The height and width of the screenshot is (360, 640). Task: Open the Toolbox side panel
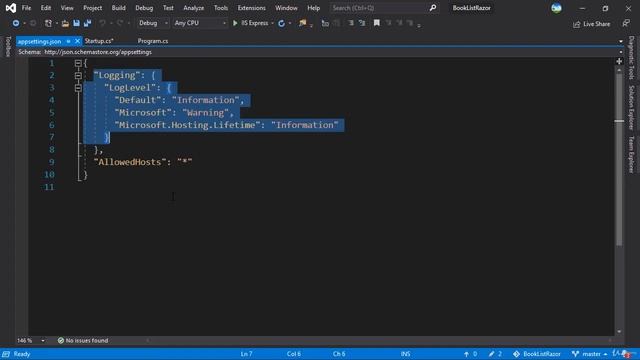pos(8,47)
